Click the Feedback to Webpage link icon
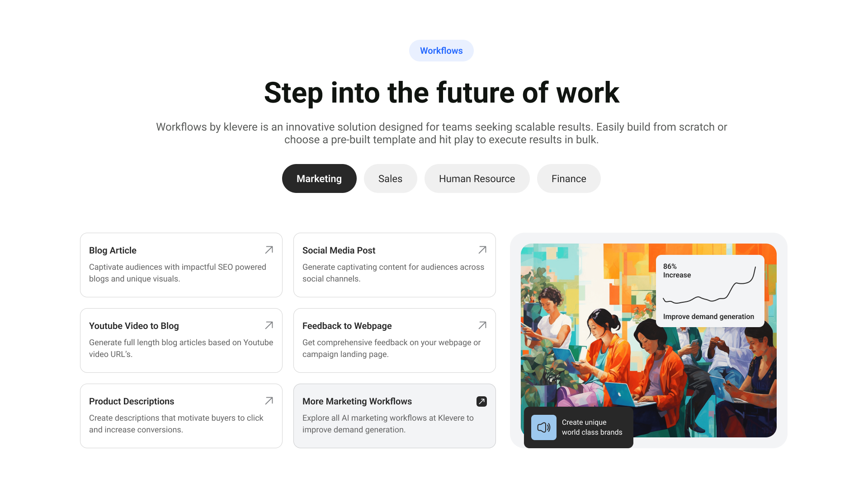Screen dimensions: 868x488 (483, 325)
